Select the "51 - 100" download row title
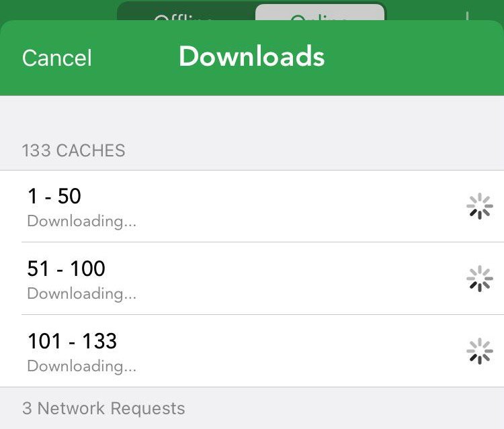The image size is (504, 429). (x=67, y=269)
